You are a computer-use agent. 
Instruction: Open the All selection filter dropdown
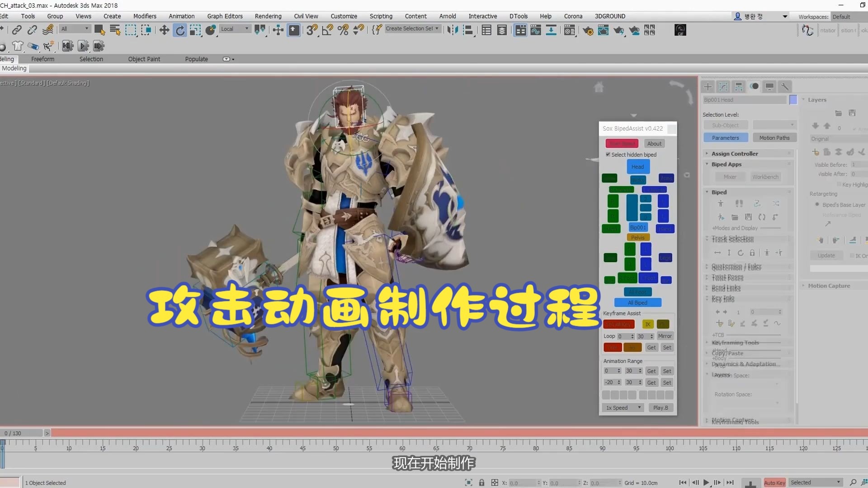tap(75, 29)
